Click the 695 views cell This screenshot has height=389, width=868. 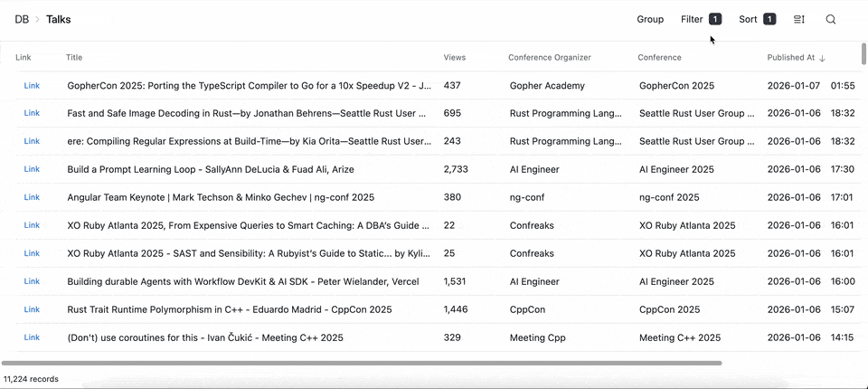(452, 113)
